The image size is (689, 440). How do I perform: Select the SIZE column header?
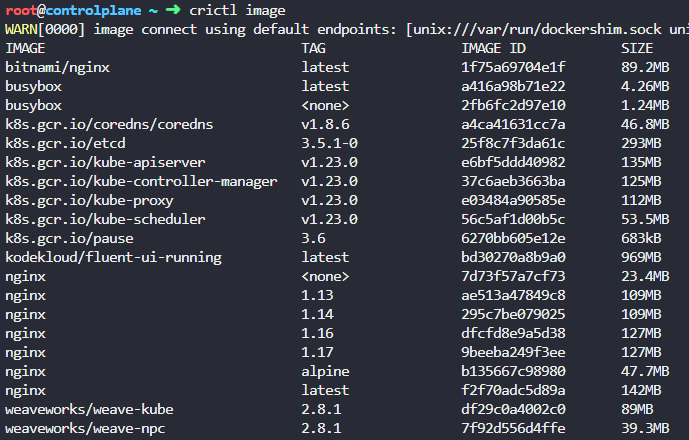637,48
